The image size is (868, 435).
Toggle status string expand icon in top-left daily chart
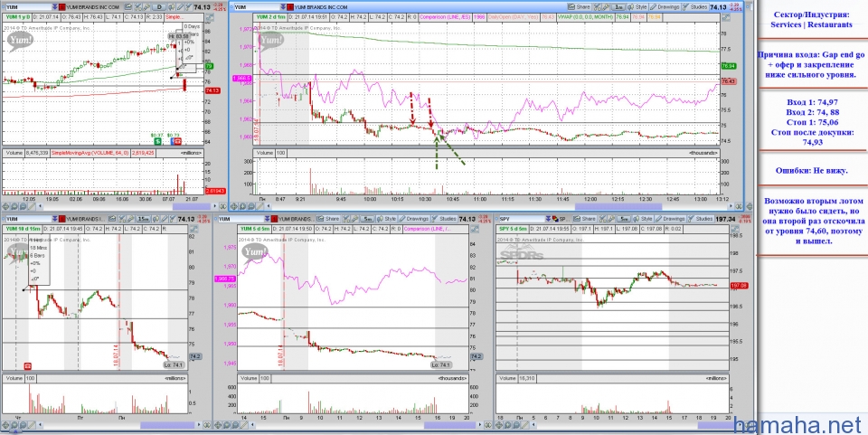click(210, 17)
